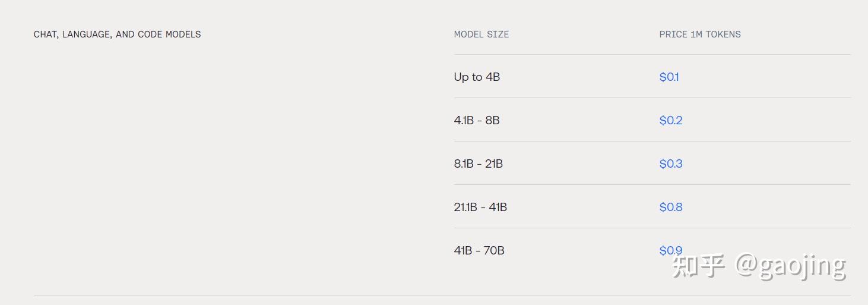The width and height of the screenshot is (868, 305).
Task: Click the 知乎 watermark logo
Action: 699,266
